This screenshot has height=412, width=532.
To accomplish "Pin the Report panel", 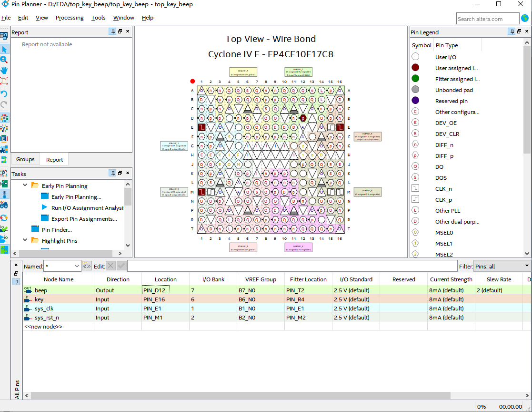I will pos(113,31).
